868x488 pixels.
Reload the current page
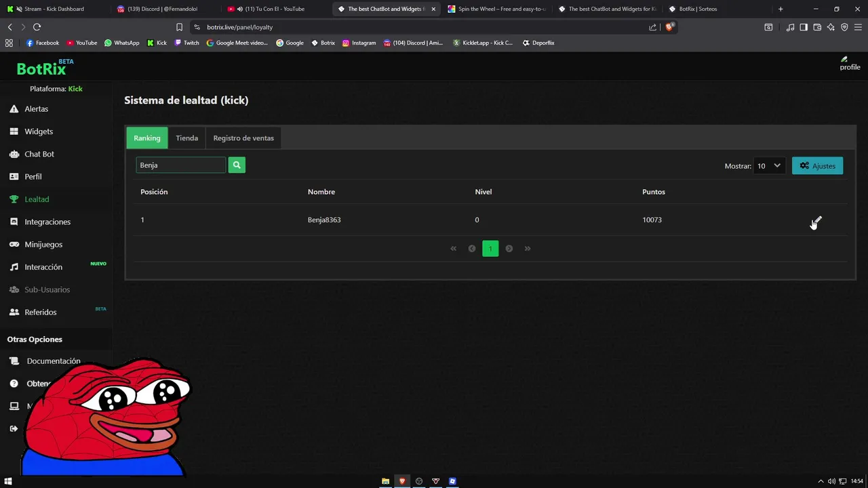(37, 27)
